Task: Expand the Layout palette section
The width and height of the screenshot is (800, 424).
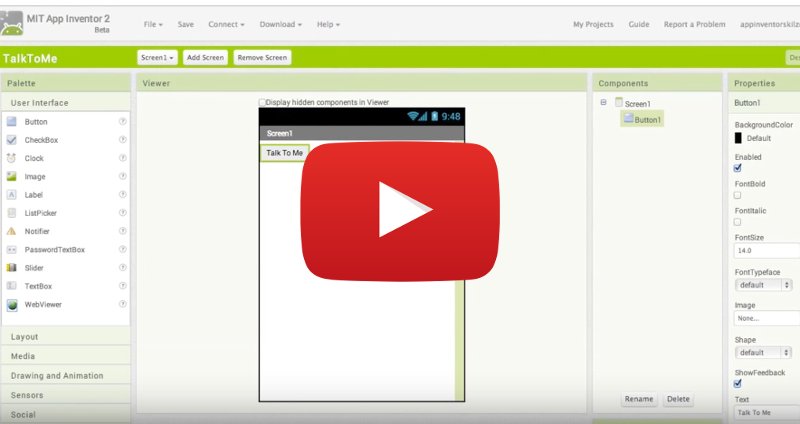Action: click(x=66, y=337)
